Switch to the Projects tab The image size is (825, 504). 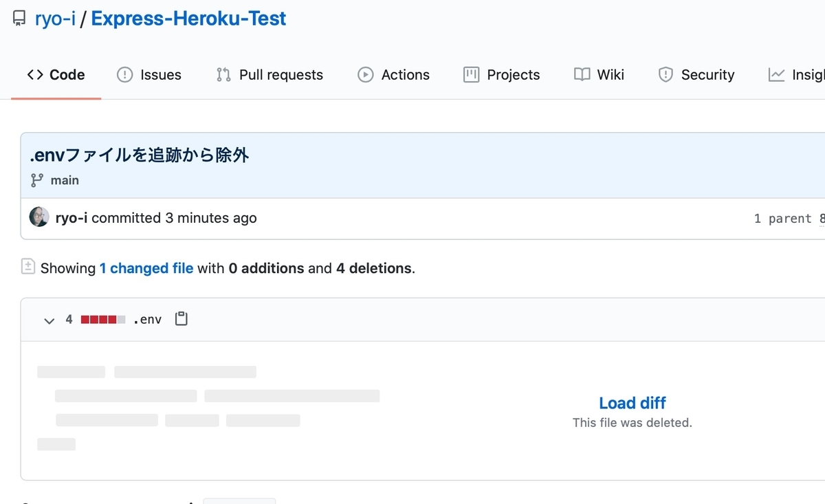502,75
